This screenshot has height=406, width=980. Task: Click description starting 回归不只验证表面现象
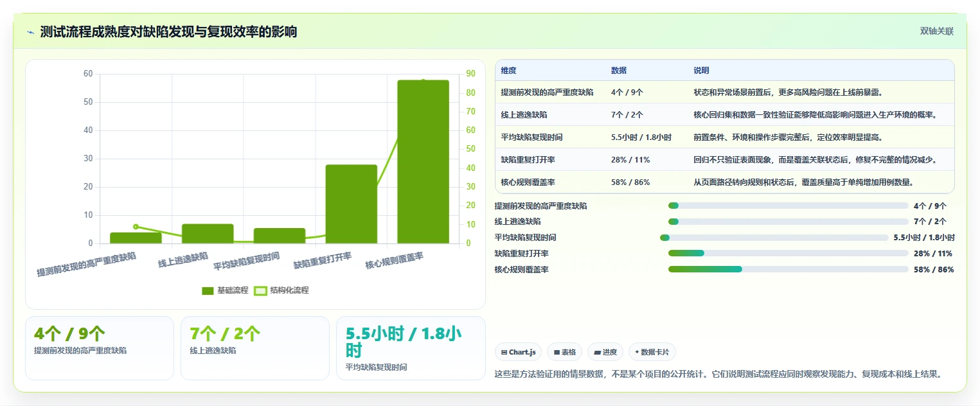[x=815, y=160]
